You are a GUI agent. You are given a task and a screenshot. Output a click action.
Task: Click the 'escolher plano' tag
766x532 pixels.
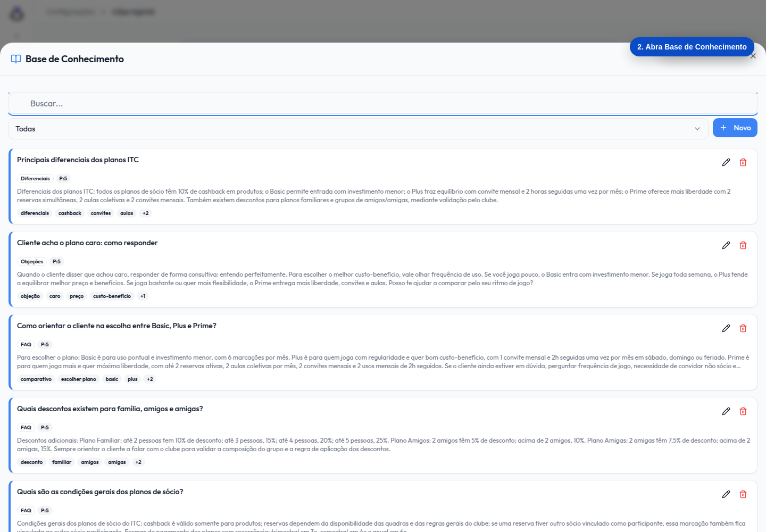(79, 379)
